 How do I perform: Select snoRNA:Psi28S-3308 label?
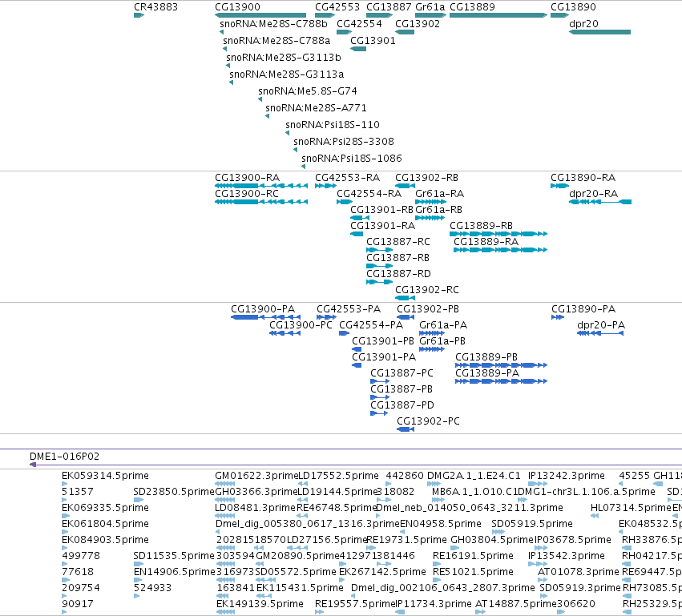click(x=344, y=141)
